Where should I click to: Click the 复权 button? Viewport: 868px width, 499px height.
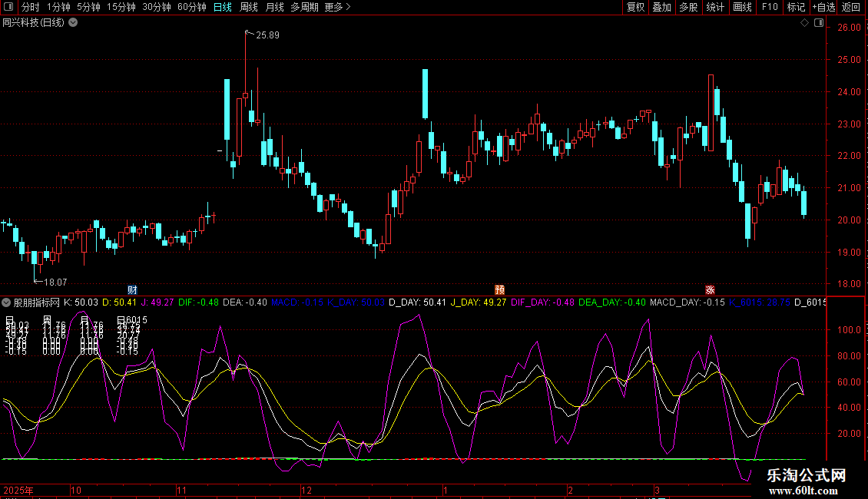pos(636,7)
